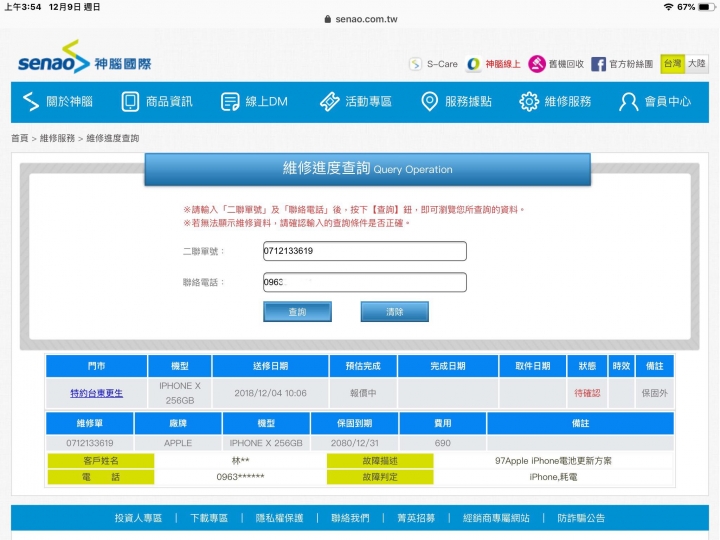Click the 服務據點 location pin icon
Image resolution: width=720 pixels, height=540 pixels.
[429, 101]
